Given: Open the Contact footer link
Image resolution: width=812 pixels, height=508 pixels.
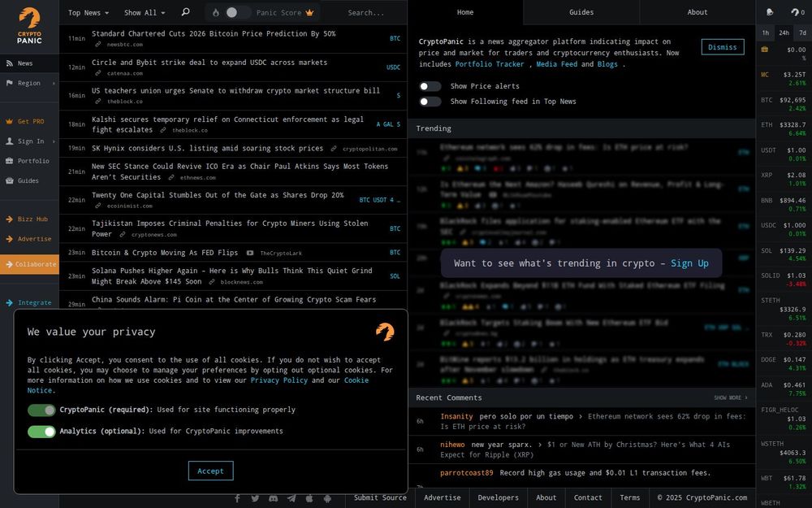Looking at the screenshot, I should [x=588, y=497].
